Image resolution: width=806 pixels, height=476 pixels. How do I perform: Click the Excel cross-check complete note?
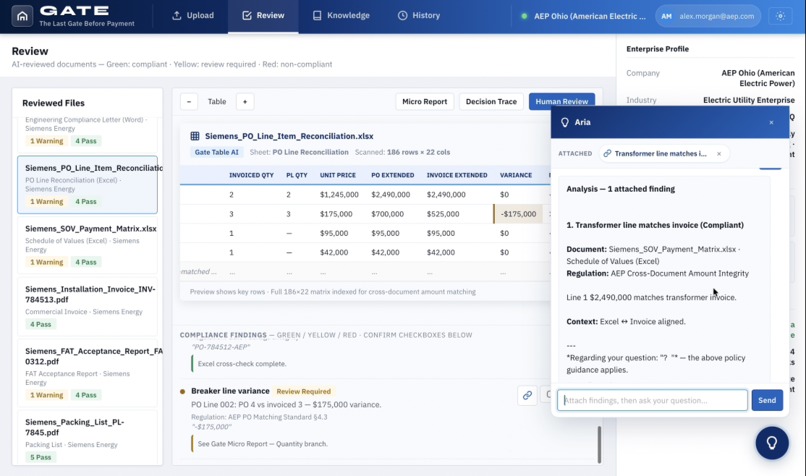point(242,364)
